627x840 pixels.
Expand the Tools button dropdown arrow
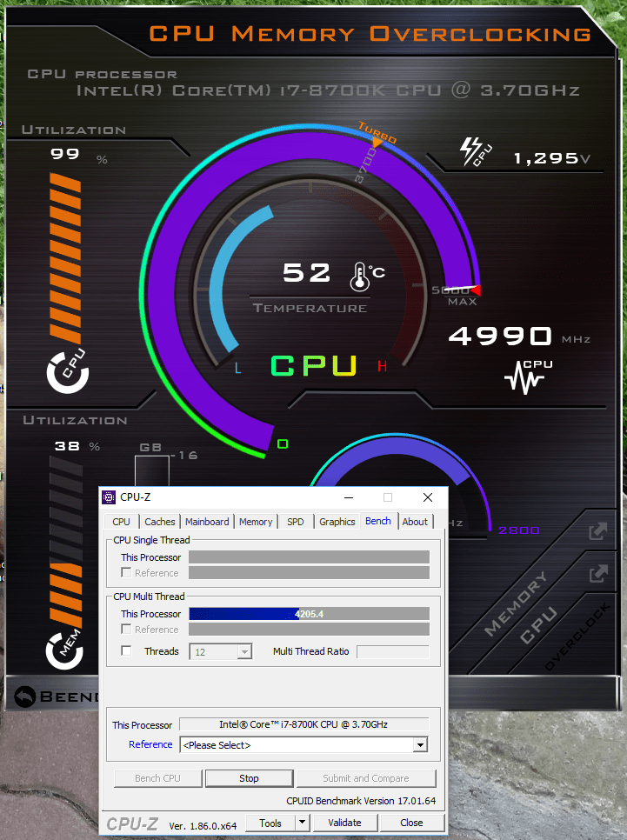(303, 823)
